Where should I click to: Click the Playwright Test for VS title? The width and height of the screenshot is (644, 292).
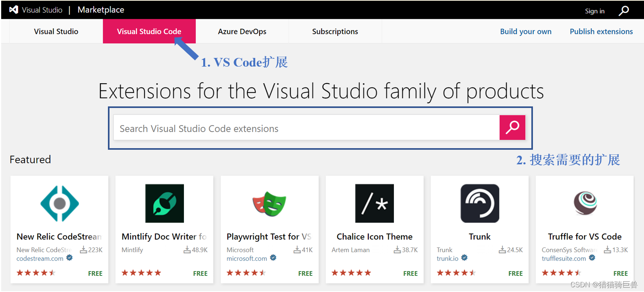pos(269,236)
